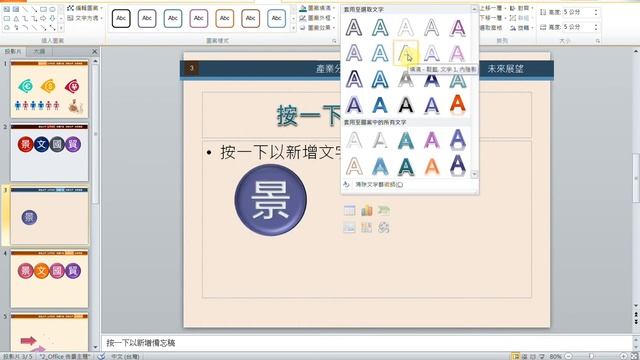Open the shape styles dialog launcher

pos(334,41)
